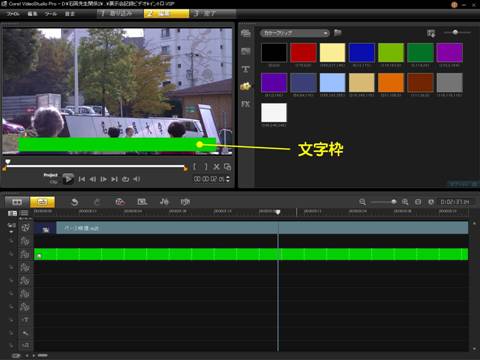Select the tan color clip
The height and width of the screenshot is (360, 480).
pyautogui.click(x=362, y=82)
